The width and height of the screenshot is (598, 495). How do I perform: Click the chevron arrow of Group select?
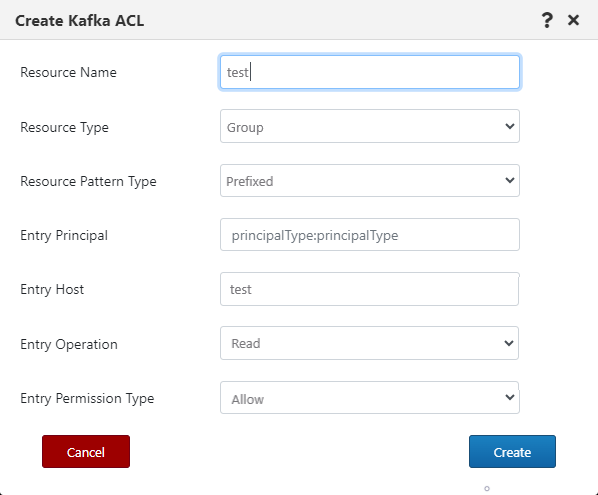tap(510, 126)
